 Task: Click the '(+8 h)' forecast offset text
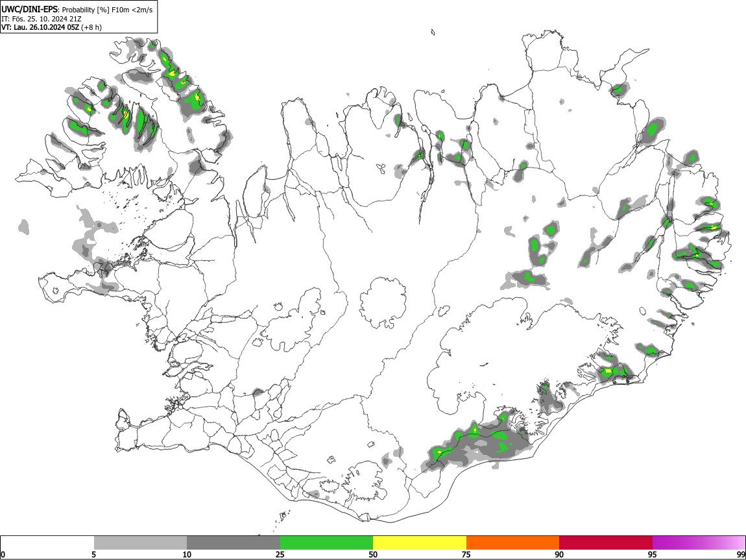pos(91,27)
